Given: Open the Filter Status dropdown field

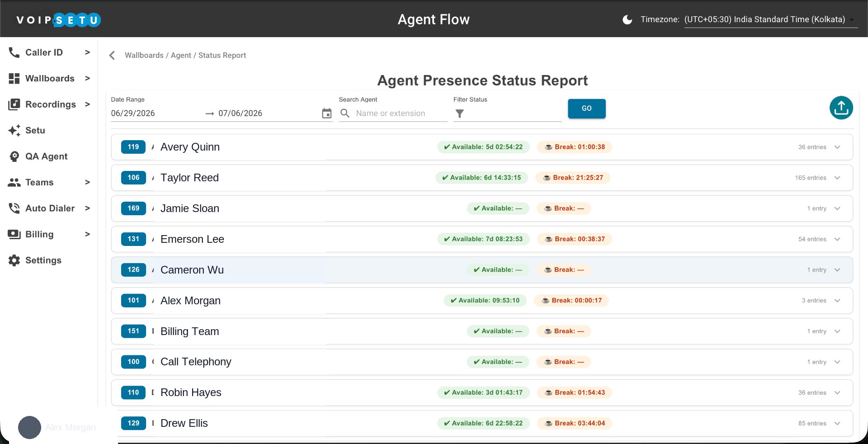Looking at the screenshot, I should 507,113.
